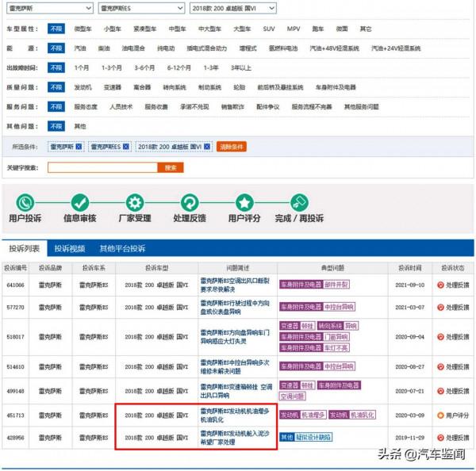Viewport: 476px width, 471px height.
Task: Click complaint number 641066
Action: point(16,285)
